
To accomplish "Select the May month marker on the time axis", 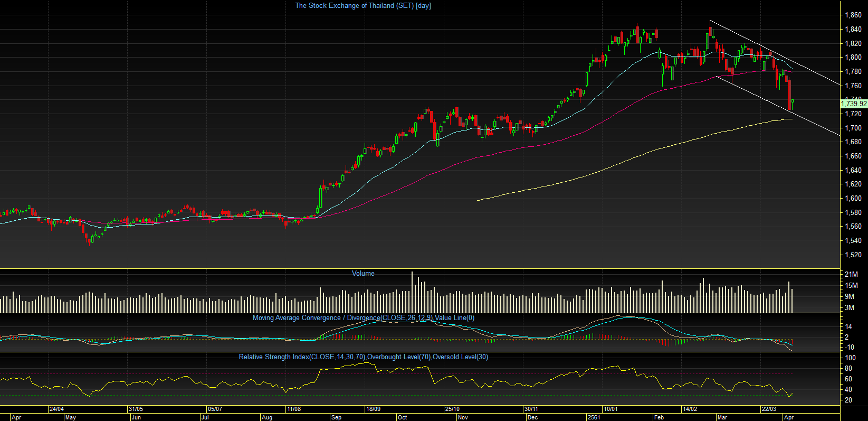I will pos(71,417).
